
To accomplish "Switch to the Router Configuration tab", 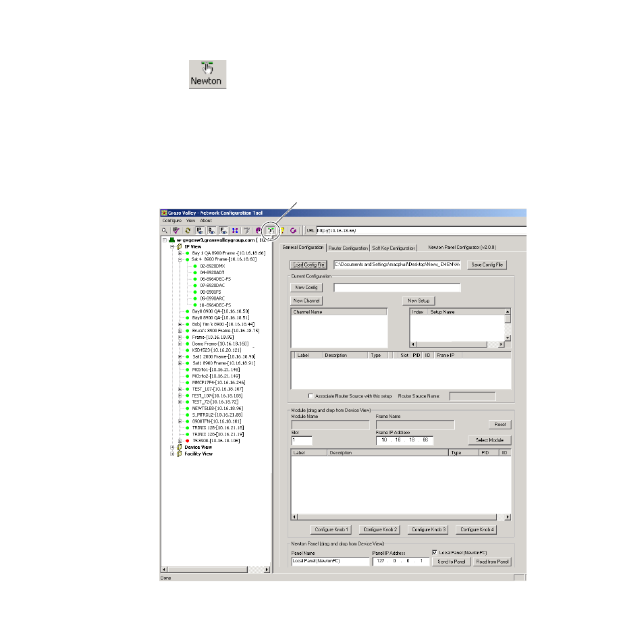I will (x=348, y=248).
